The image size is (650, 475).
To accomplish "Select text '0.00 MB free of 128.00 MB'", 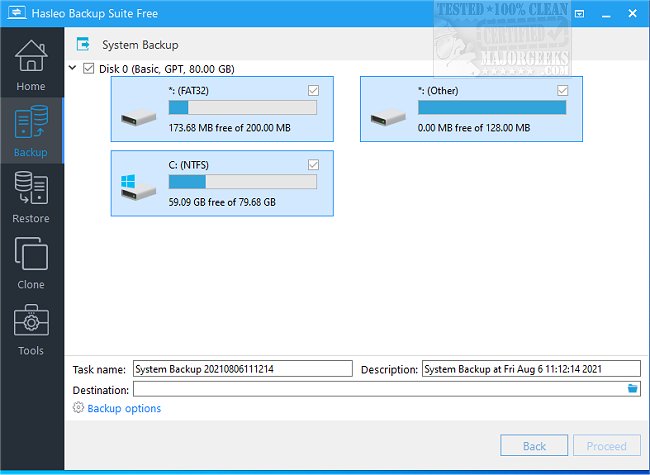I will click(474, 128).
